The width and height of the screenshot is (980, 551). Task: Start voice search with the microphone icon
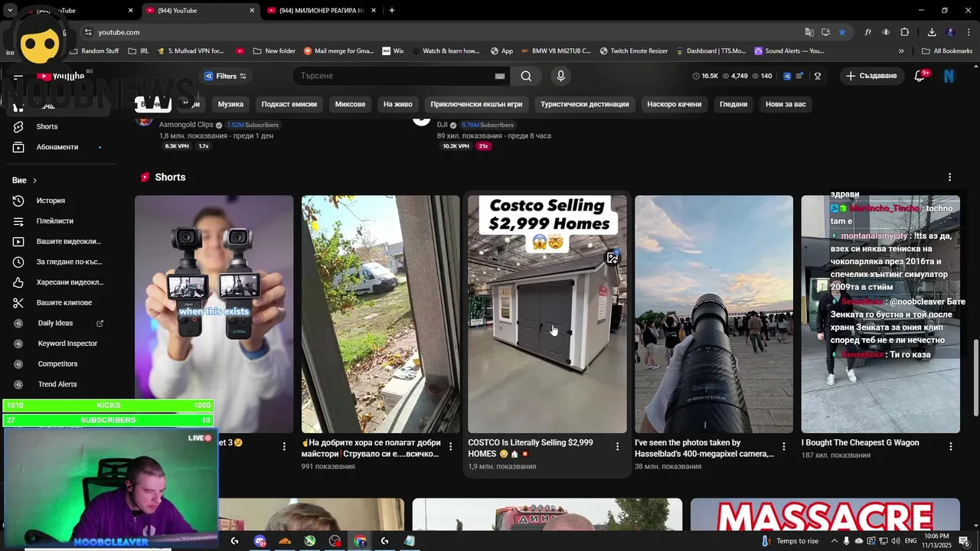[560, 76]
